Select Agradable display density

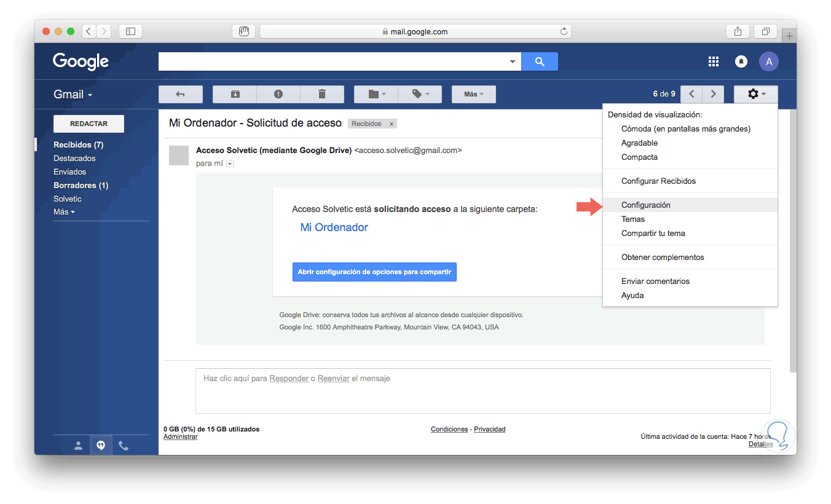click(639, 143)
